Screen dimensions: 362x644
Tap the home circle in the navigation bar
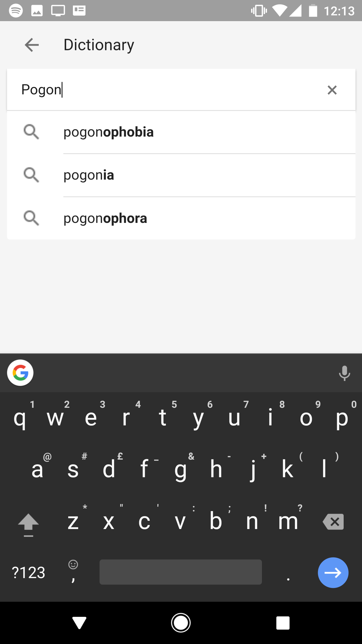pyautogui.click(x=181, y=622)
